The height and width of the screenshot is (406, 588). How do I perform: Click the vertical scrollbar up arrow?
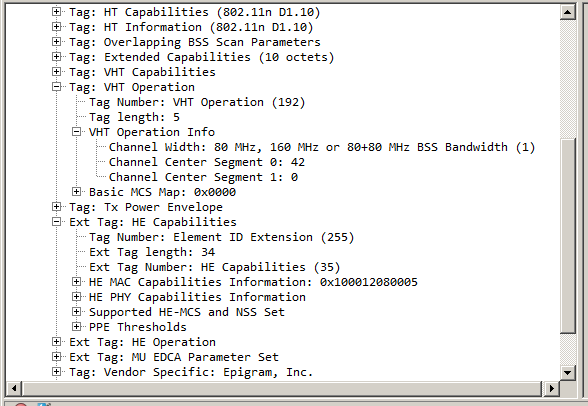tap(568, 12)
